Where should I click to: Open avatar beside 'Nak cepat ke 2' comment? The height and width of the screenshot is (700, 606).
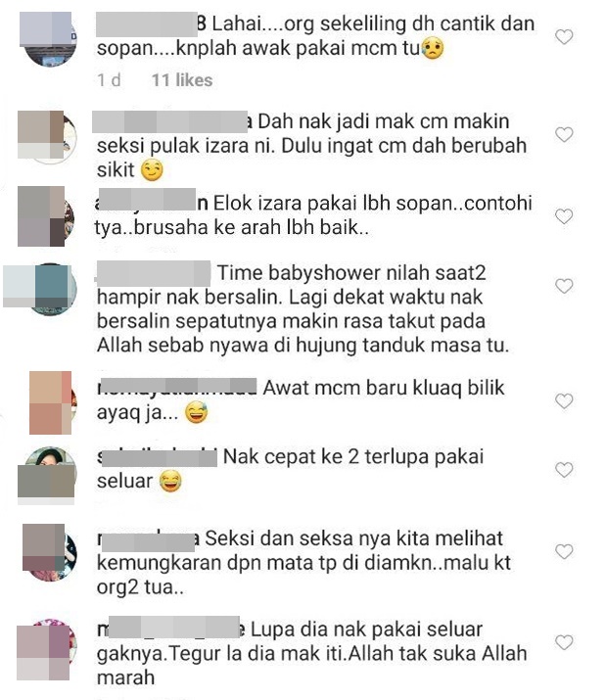click(48, 475)
